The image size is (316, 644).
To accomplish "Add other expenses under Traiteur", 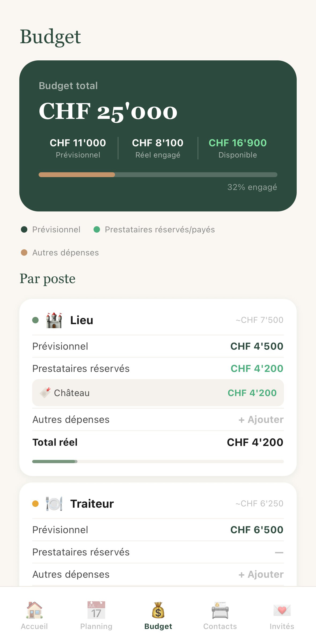I will [x=261, y=575].
